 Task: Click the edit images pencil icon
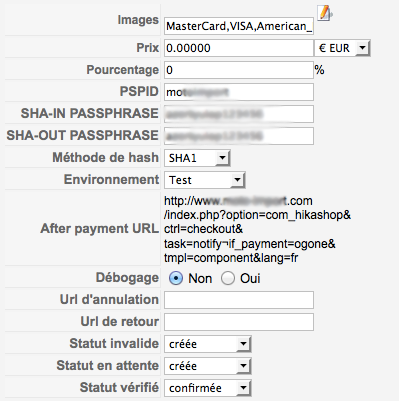(325, 14)
